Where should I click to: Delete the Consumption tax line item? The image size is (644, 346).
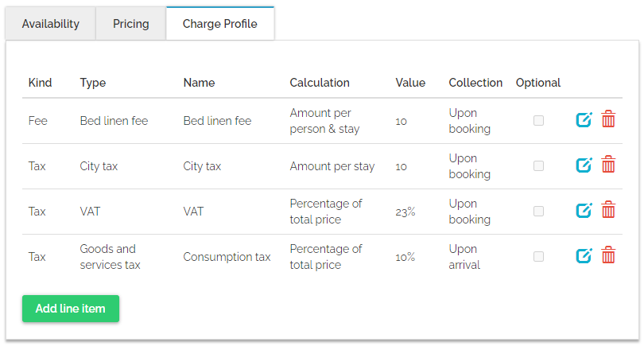click(608, 256)
